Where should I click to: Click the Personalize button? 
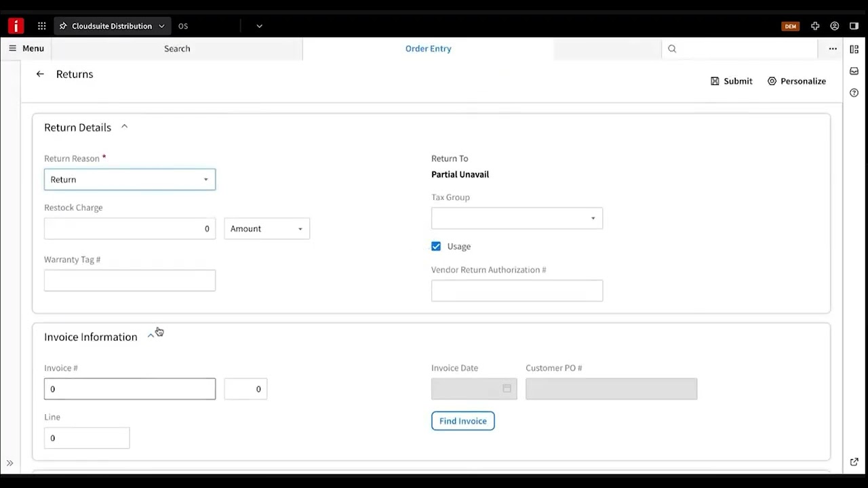[797, 81]
